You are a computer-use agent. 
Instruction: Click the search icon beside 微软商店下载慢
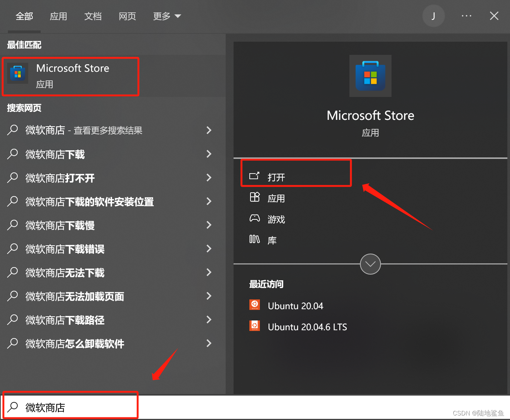pos(13,225)
